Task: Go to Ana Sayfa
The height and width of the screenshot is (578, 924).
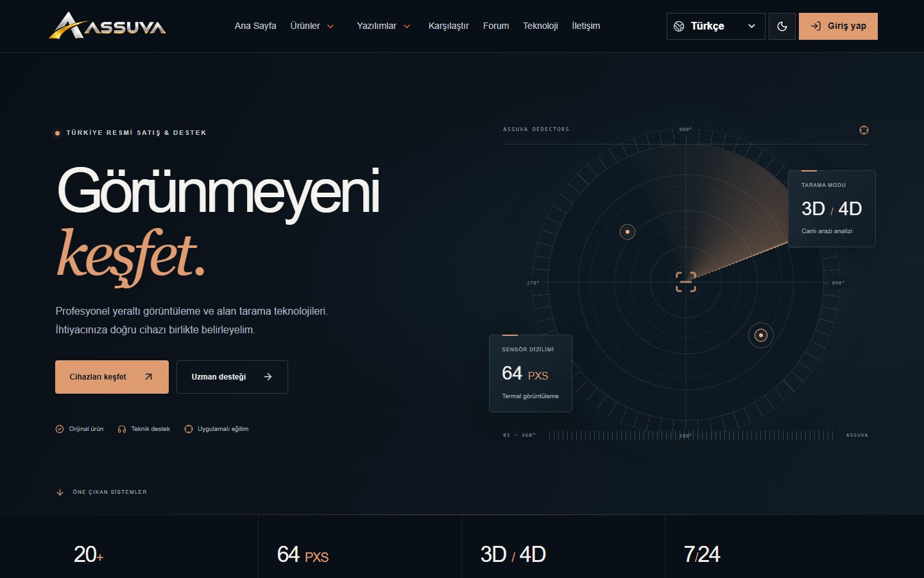Action: pos(255,26)
